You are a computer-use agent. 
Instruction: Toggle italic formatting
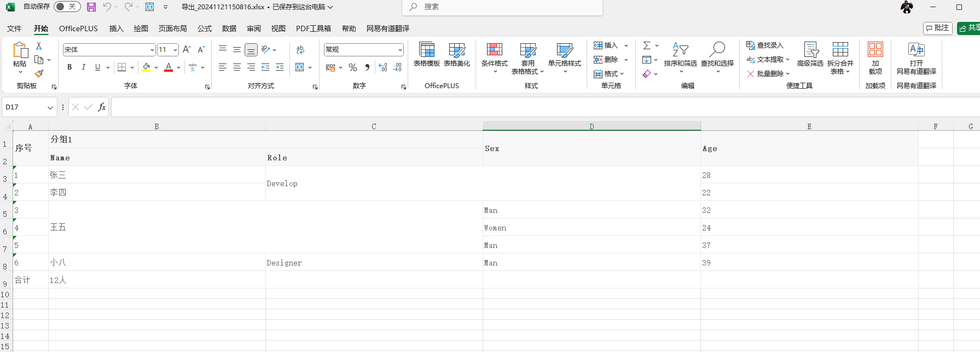pyautogui.click(x=84, y=67)
